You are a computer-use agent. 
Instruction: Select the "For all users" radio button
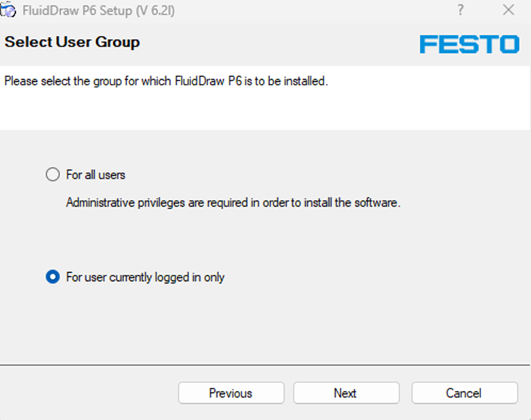[x=53, y=175]
